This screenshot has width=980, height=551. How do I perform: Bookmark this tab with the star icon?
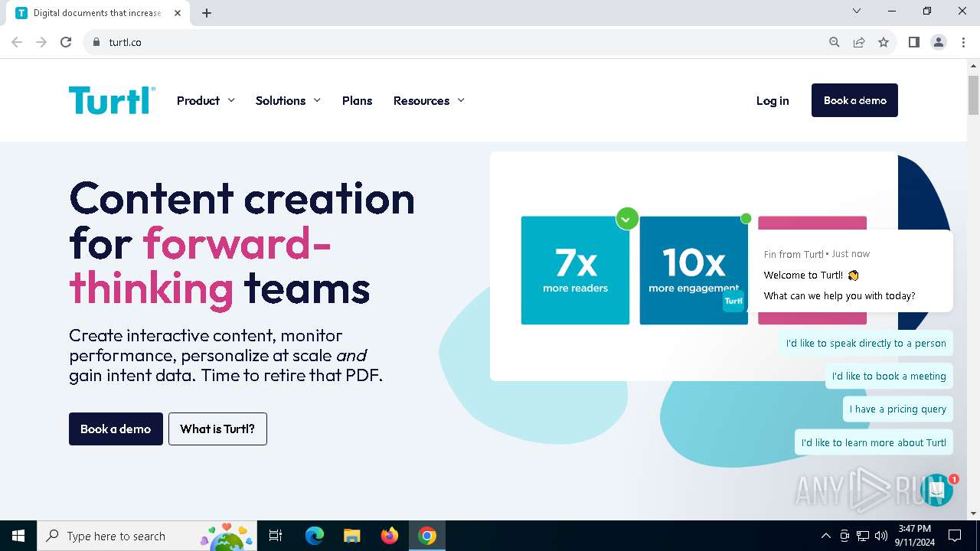[884, 42]
